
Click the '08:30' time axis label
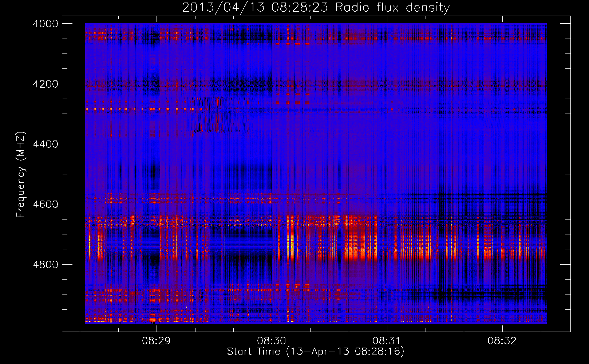[272, 341]
